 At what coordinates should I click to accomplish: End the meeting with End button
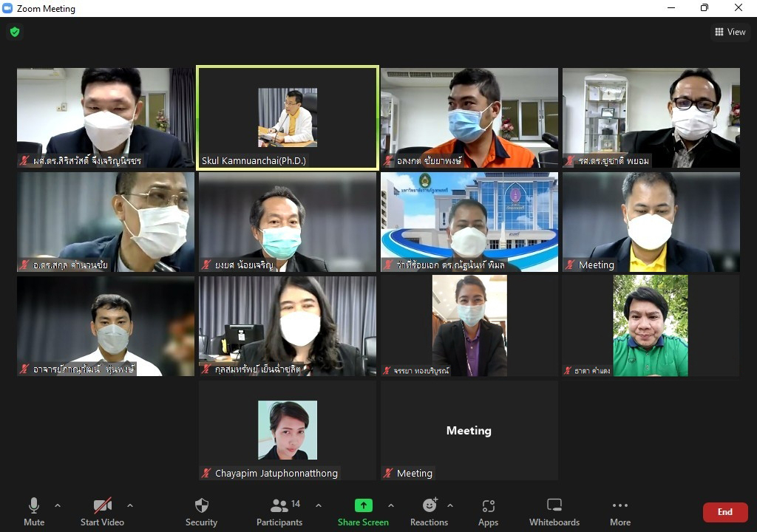725,512
